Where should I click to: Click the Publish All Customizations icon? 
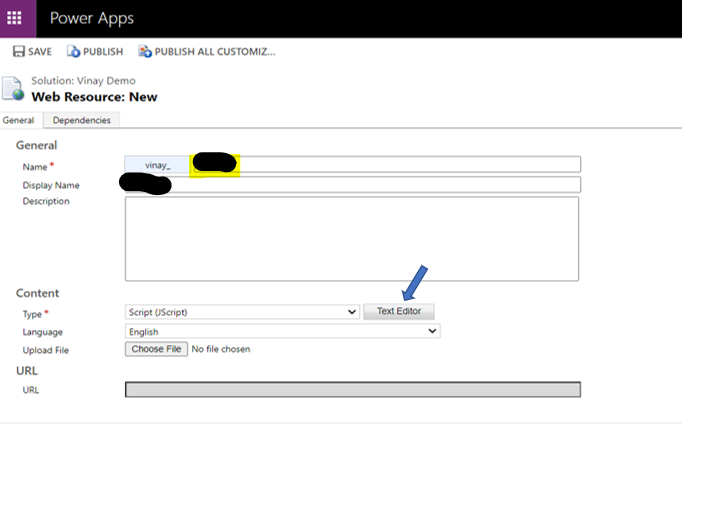tap(145, 51)
